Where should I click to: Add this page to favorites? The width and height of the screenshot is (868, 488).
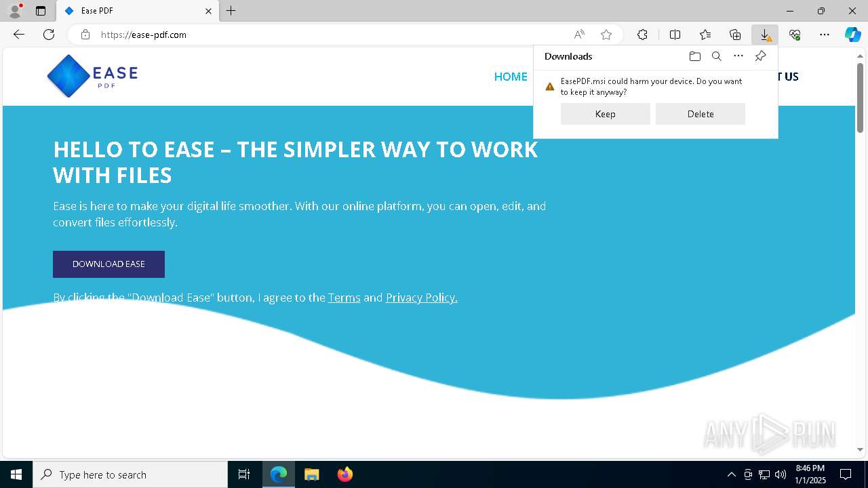(x=606, y=35)
